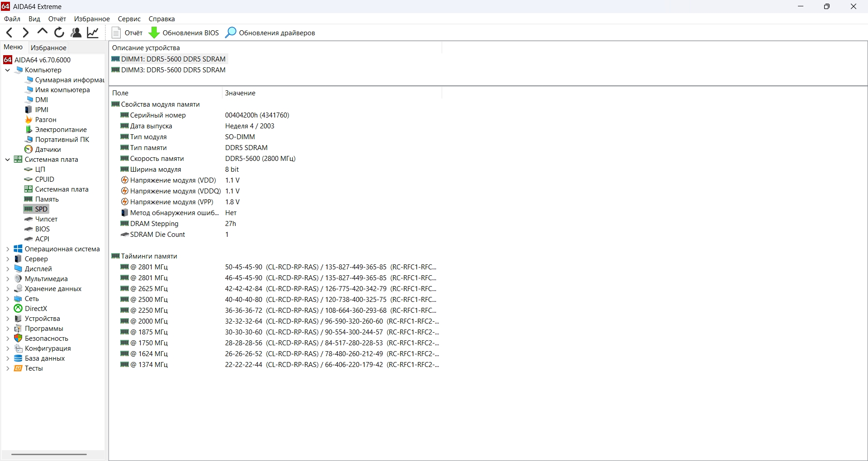
Task: Open the user manager icon in the toolbar
Action: pyautogui.click(x=76, y=33)
